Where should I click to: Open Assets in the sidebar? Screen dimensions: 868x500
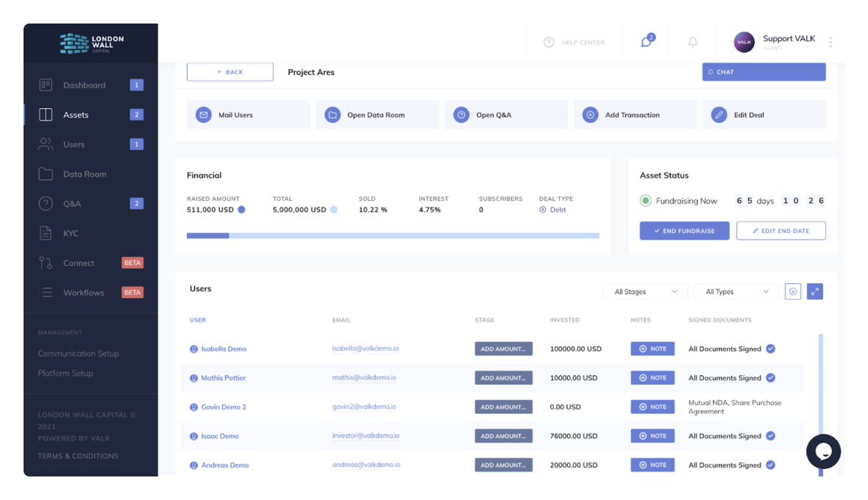click(x=76, y=115)
